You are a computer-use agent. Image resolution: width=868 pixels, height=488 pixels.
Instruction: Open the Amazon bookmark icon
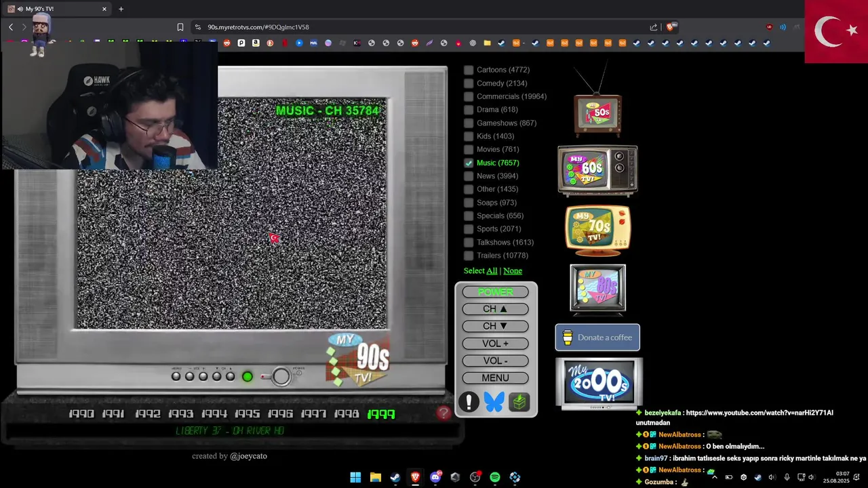256,43
